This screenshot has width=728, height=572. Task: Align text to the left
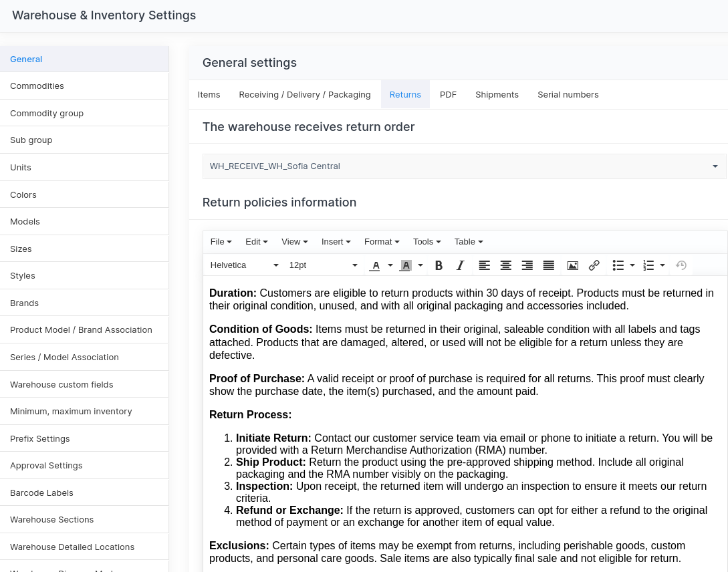pyautogui.click(x=485, y=265)
